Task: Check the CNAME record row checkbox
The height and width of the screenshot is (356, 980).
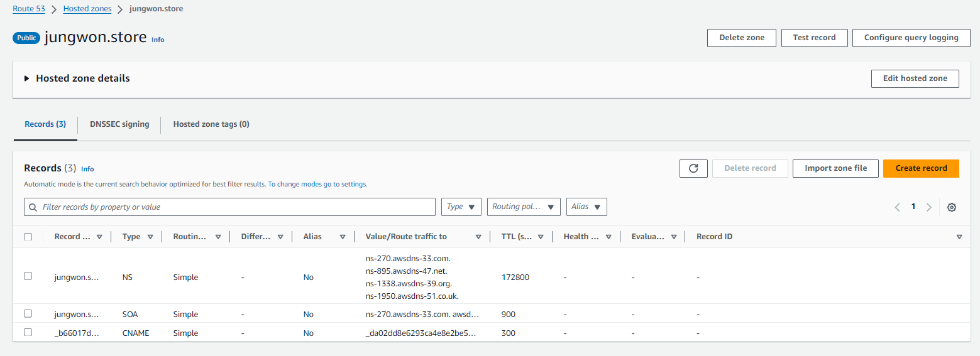Action: (x=28, y=332)
